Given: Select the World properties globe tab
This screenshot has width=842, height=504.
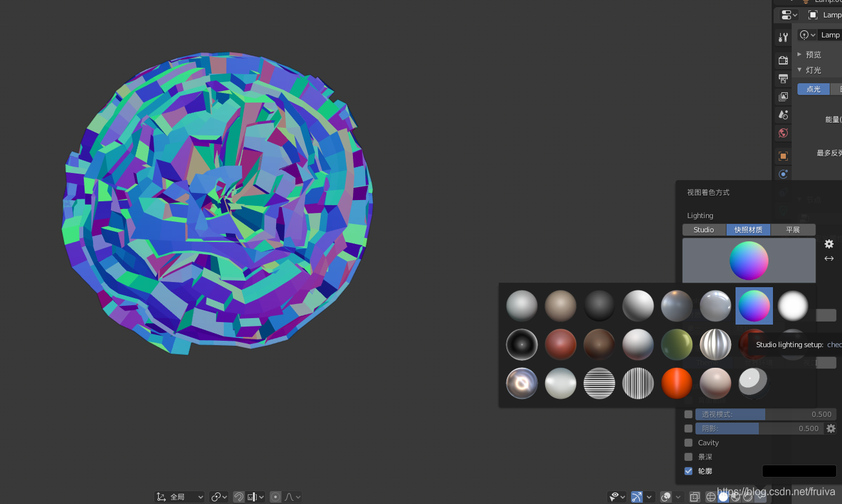Looking at the screenshot, I should coord(783,133).
